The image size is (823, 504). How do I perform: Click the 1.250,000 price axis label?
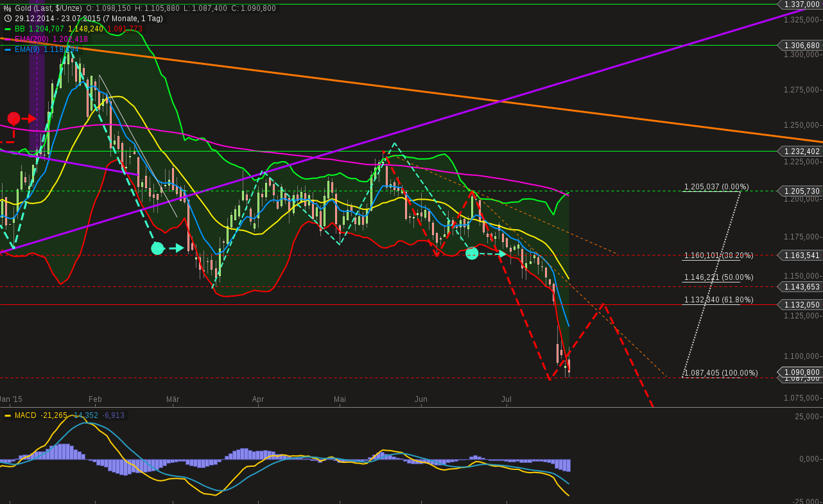(802, 125)
